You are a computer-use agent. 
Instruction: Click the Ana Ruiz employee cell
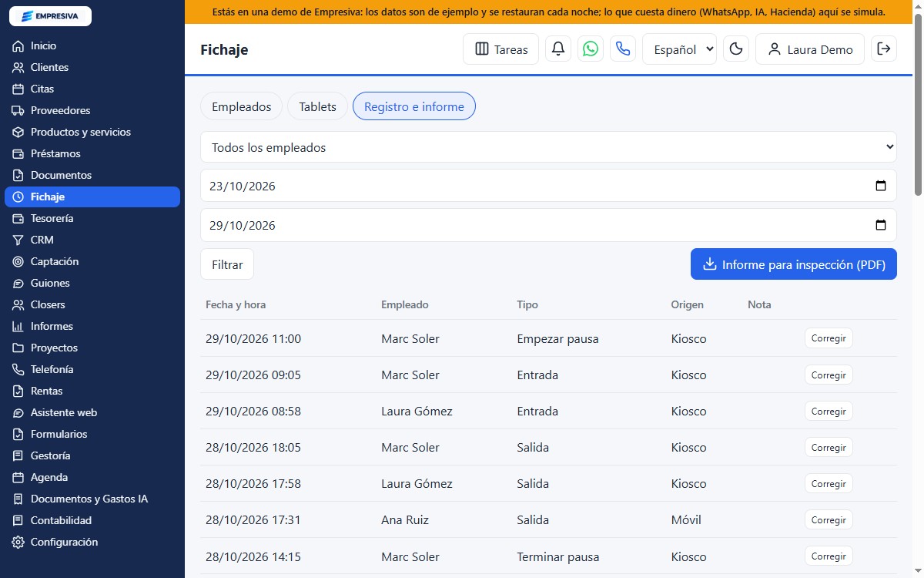coord(406,519)
